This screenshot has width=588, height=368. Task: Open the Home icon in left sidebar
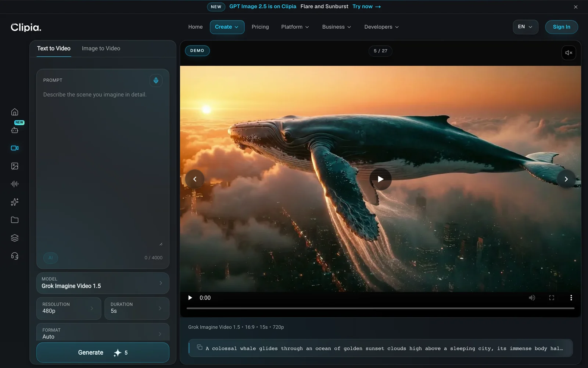pos(15,112)
